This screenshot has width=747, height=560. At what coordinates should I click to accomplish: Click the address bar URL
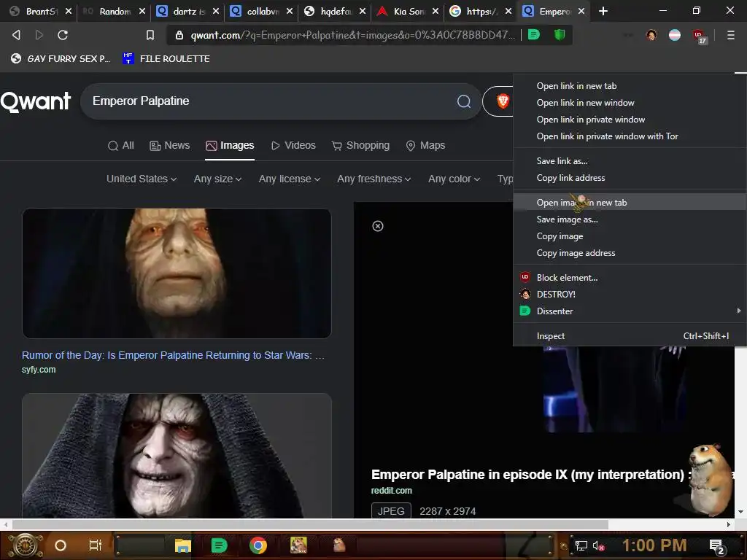point(352,35)
